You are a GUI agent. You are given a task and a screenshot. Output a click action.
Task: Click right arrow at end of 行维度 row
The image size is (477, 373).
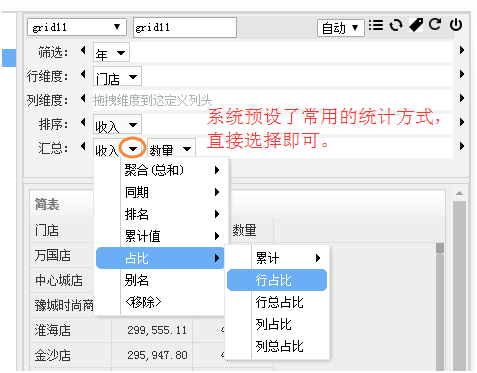[x=462, y=74]
